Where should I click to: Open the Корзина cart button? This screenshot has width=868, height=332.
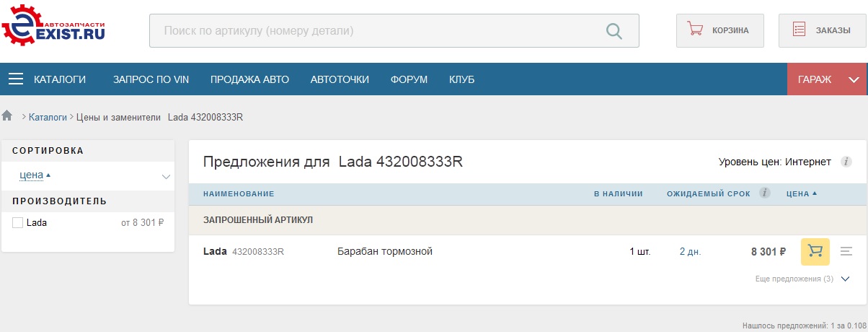coord(719,30)
